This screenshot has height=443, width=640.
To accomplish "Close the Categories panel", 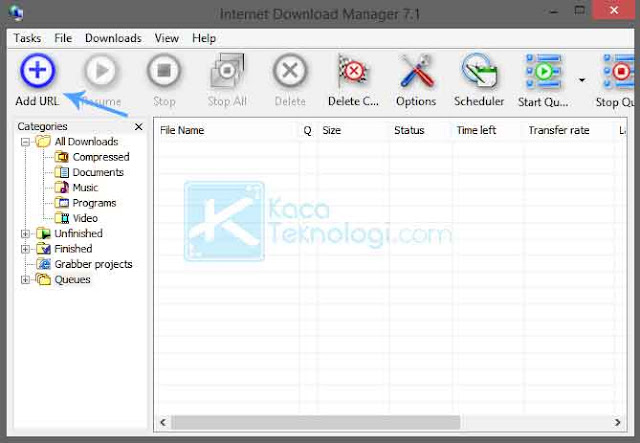I will (x=139, y=127).
